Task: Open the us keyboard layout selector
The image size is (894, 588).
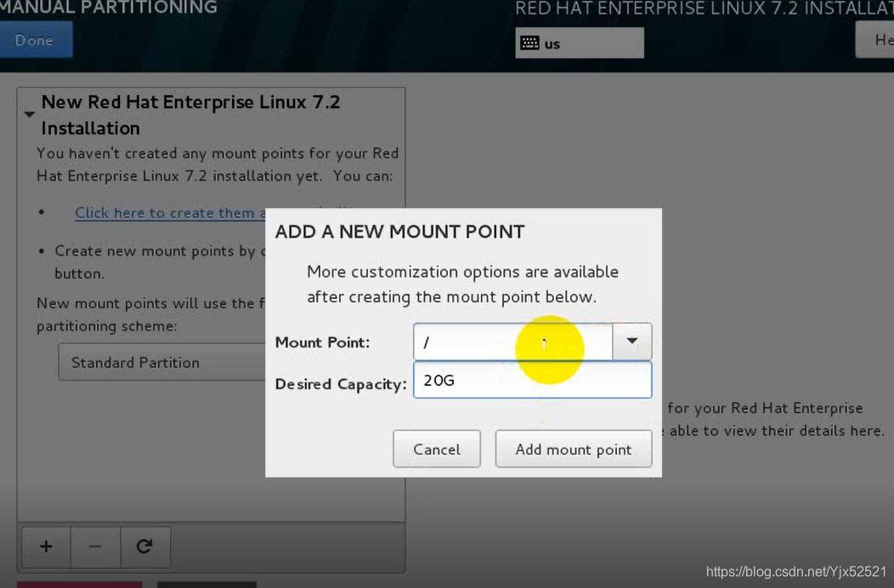Action: (580, 43)
